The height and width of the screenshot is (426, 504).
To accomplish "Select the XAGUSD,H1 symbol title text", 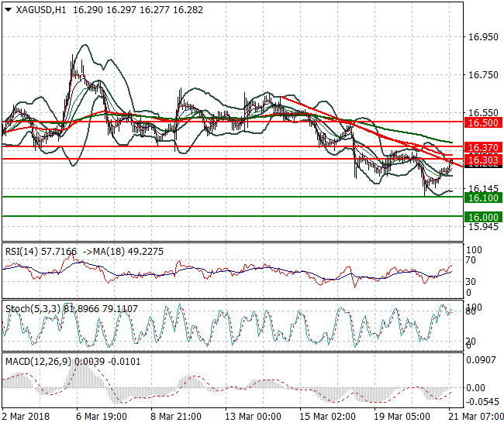I will (41, 10).
